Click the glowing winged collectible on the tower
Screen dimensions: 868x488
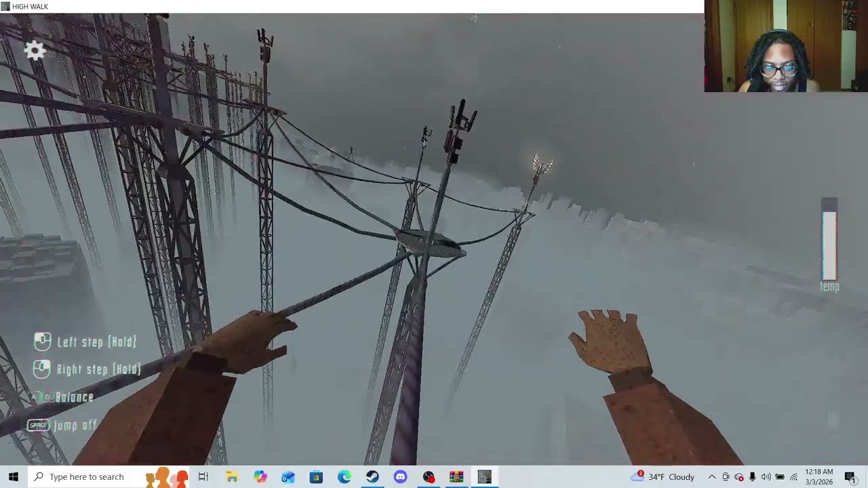542,165
